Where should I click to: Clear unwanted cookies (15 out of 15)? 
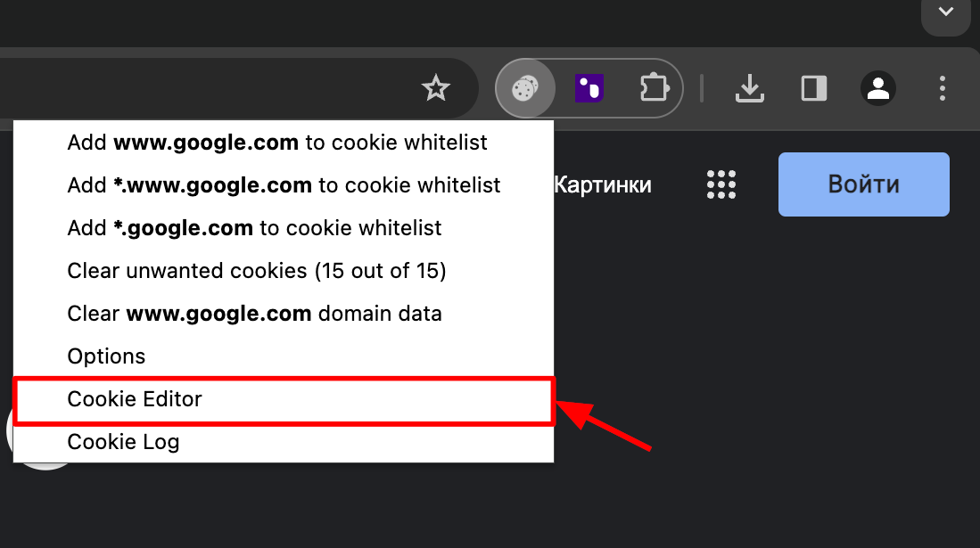tap(257, 271)
